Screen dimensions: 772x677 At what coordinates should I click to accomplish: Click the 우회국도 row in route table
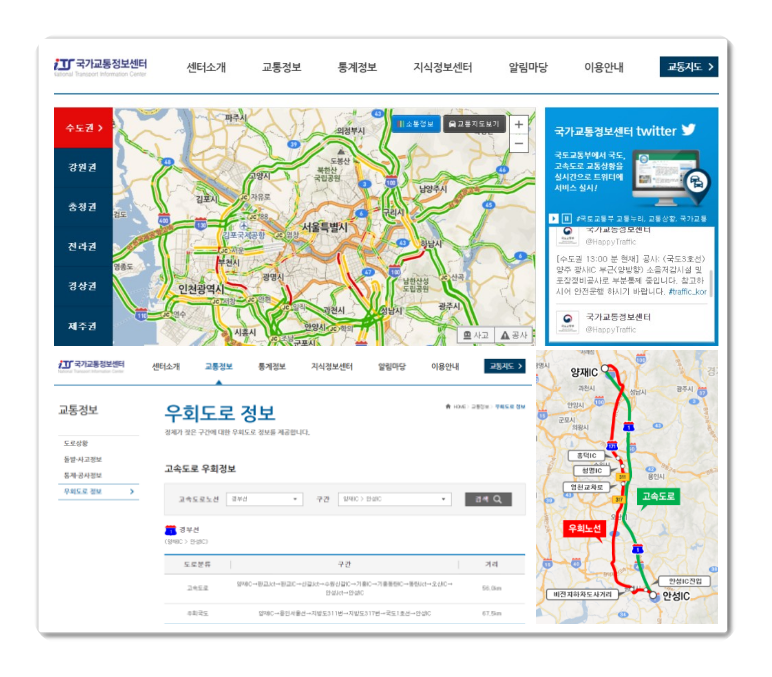[345, 613]
